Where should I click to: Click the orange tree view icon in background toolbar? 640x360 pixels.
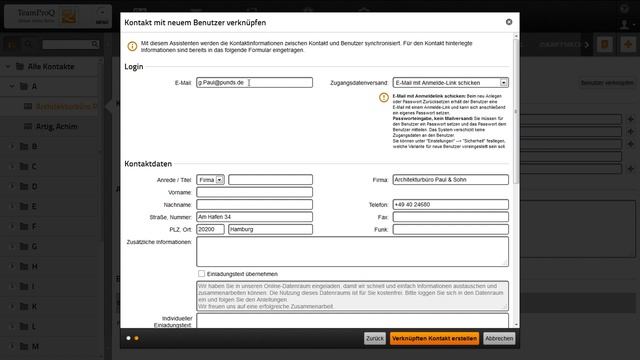11,44
